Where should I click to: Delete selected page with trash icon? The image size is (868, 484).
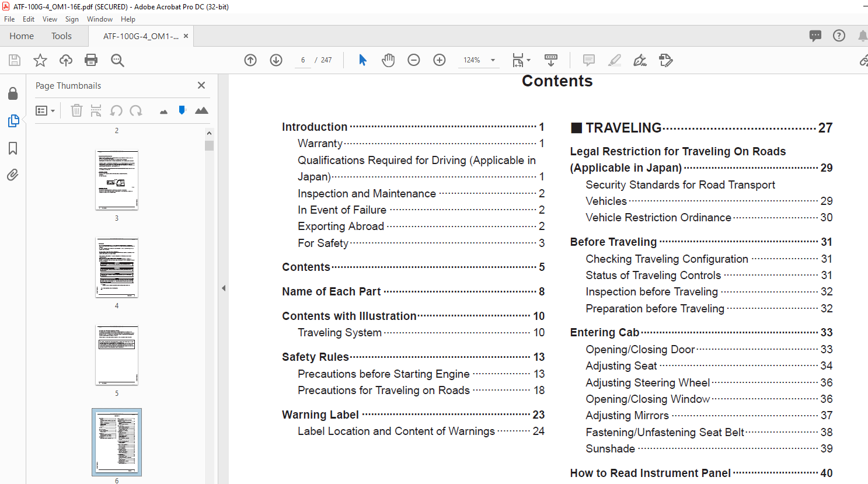76,110
